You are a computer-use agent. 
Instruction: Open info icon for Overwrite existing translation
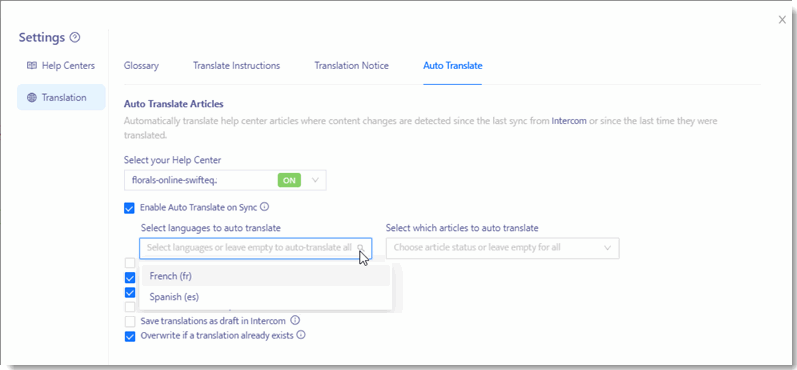pos(301,335)
